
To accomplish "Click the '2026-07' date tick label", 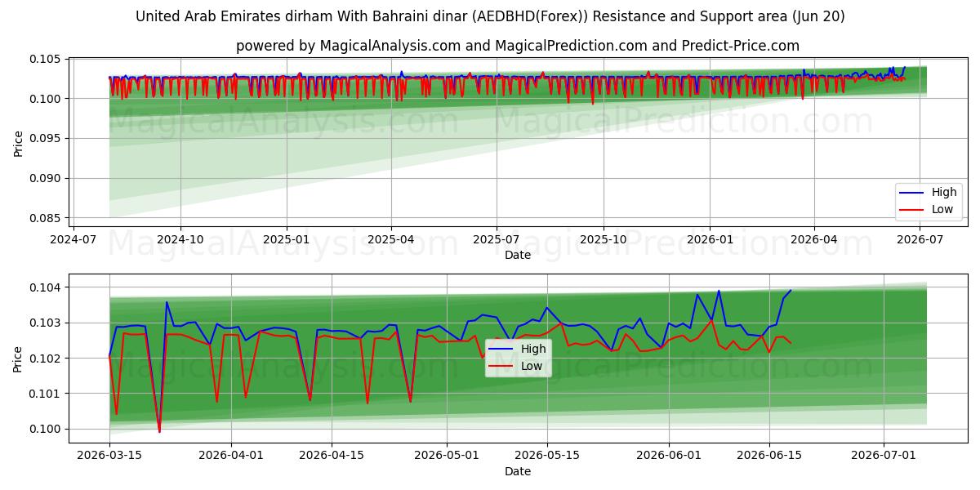I will 920,240.
